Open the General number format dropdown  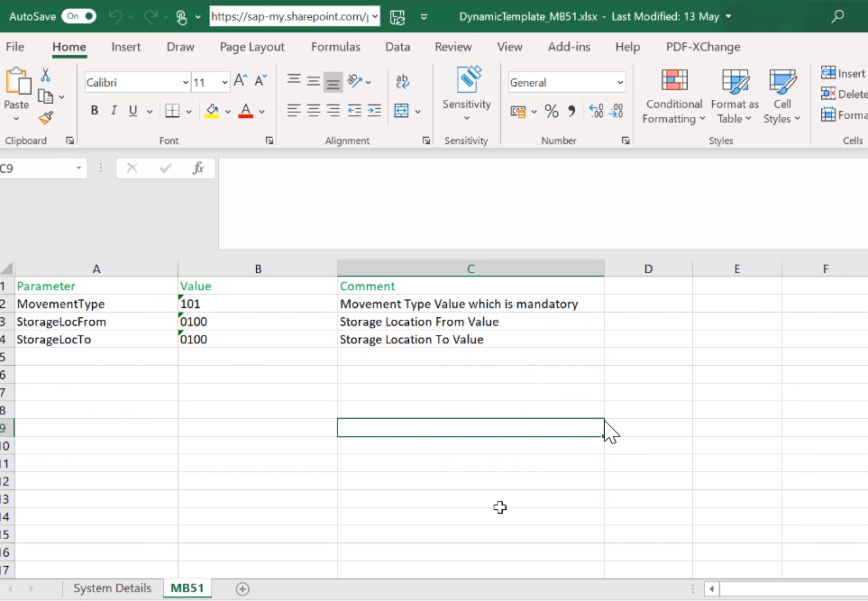tap(620, 83)
